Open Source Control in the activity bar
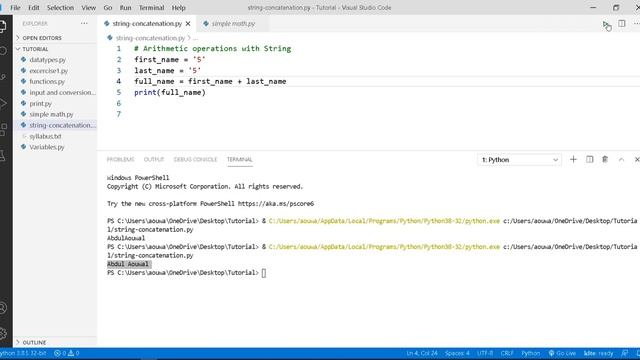The width and height of the screenshot is (640, 360). (3, 77)
